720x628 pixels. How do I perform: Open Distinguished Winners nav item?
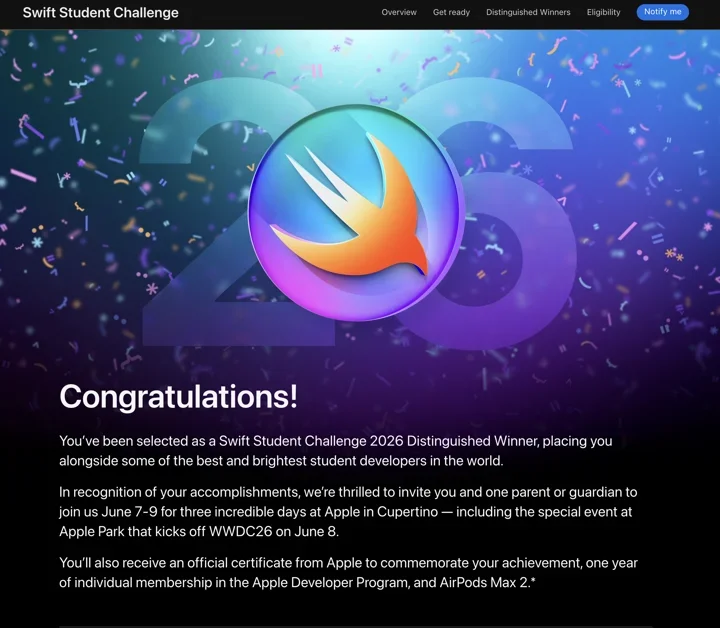click(528, 12)
